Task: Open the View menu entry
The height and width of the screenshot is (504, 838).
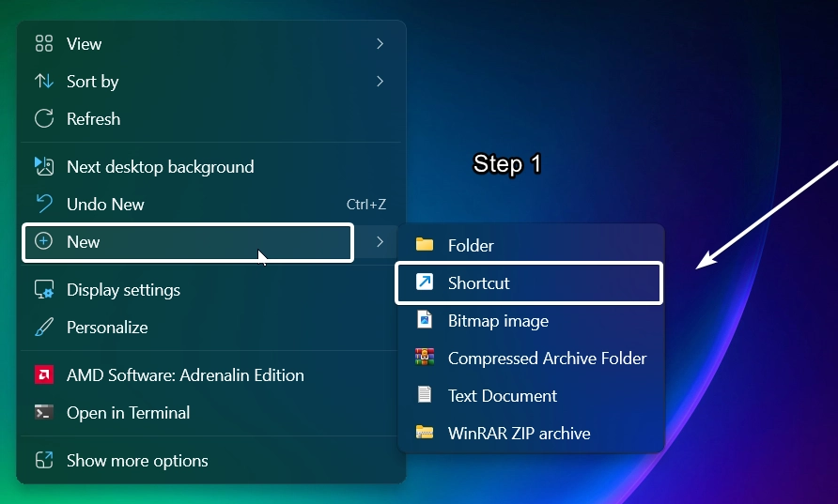Action: tap(211, 44)
